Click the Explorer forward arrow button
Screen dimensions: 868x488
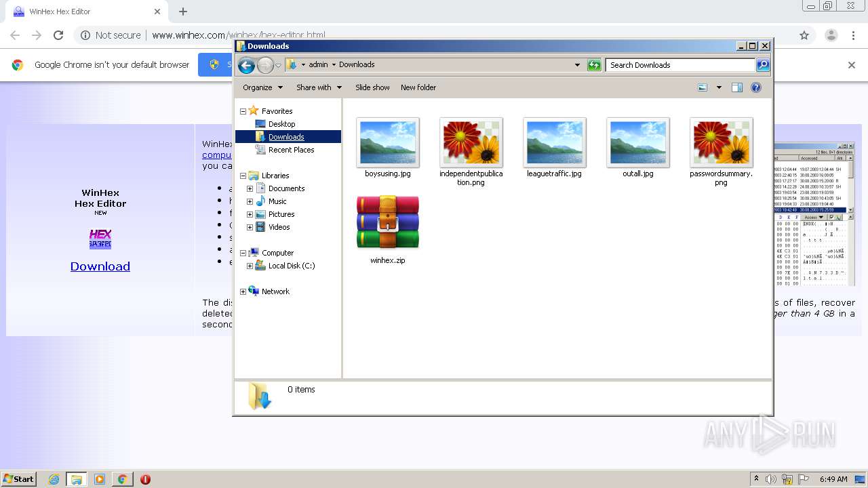[x=265, y=65]
